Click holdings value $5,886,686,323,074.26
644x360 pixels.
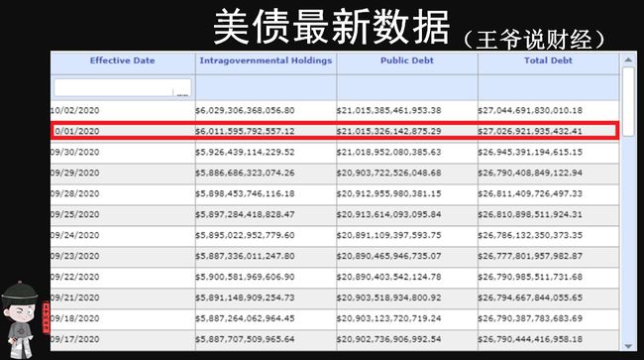245,173
